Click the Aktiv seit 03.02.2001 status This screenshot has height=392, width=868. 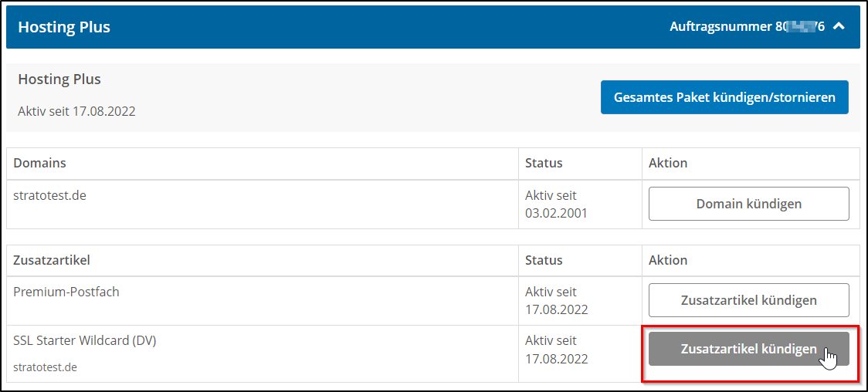point(556,204)
